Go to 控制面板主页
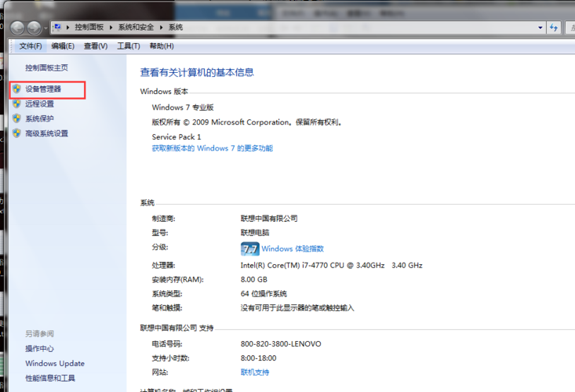Image resolution: width=575 pixels, height=392 pixels. (x=46, y=67)
